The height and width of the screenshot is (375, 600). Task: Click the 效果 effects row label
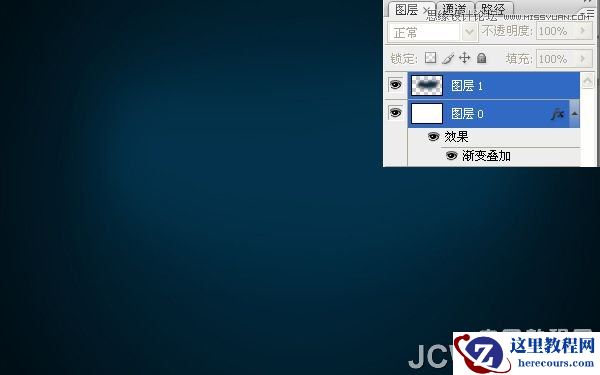456,137
